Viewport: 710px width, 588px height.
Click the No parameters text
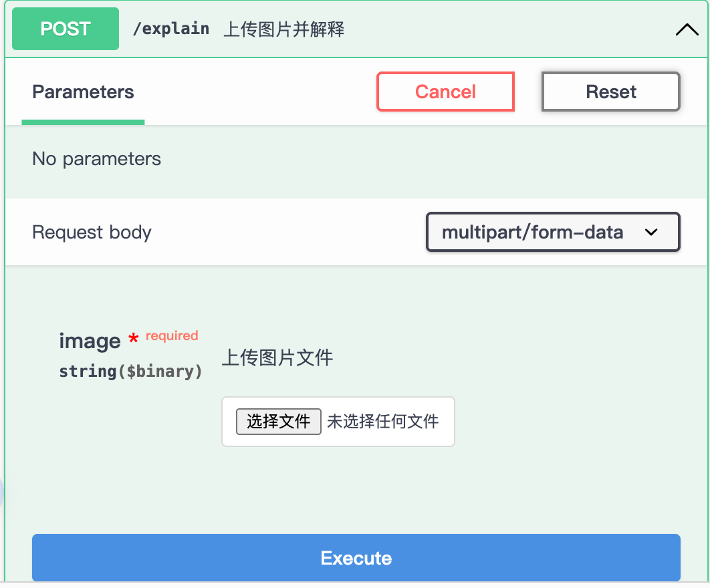point(96,159)
